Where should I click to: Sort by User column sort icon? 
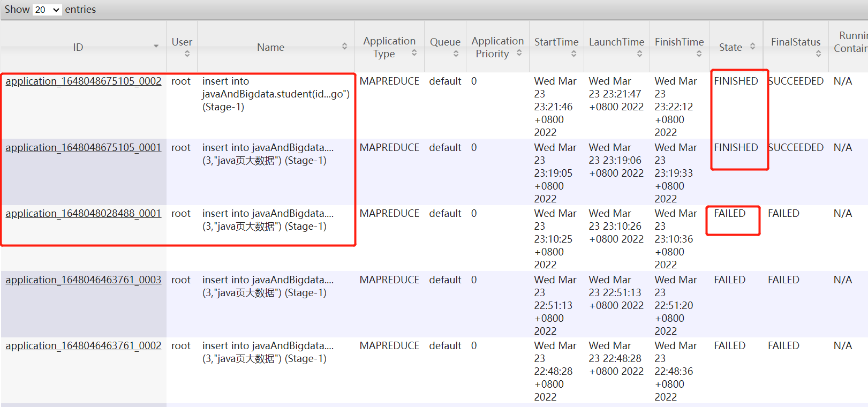(187, 54)
